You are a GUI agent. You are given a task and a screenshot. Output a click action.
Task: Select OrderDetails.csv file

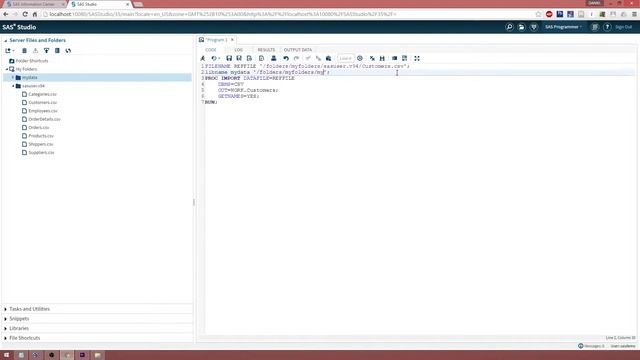[44, 119]
